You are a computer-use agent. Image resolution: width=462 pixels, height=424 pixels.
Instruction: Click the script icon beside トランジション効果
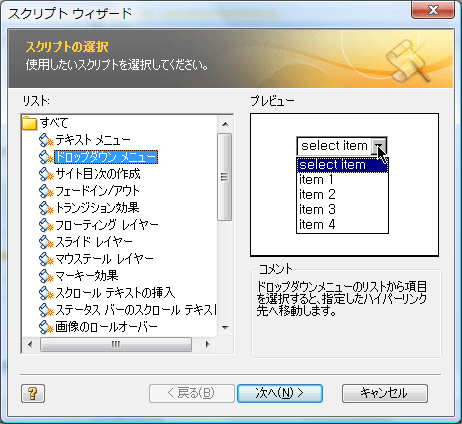point(46,208)
